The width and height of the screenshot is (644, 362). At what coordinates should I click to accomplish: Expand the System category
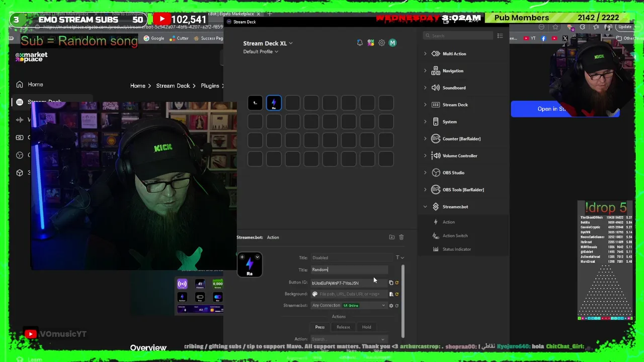click(425, 122)
